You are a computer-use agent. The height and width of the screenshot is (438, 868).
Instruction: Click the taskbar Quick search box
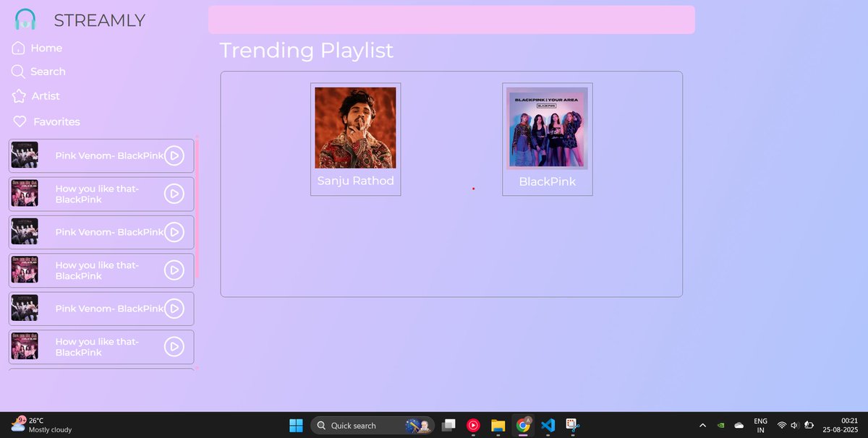[x=373, y=425]
